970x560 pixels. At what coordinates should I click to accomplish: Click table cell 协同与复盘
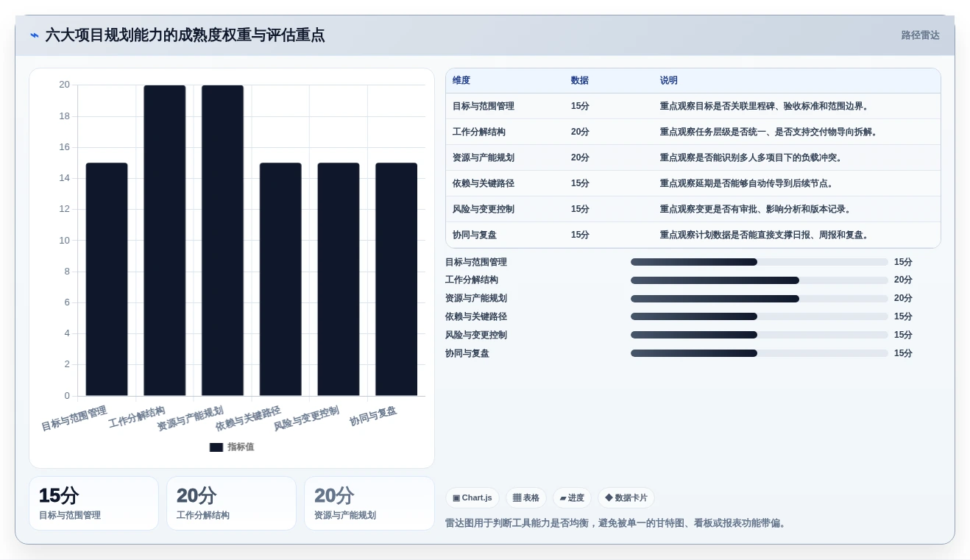[x=475, y=235]
